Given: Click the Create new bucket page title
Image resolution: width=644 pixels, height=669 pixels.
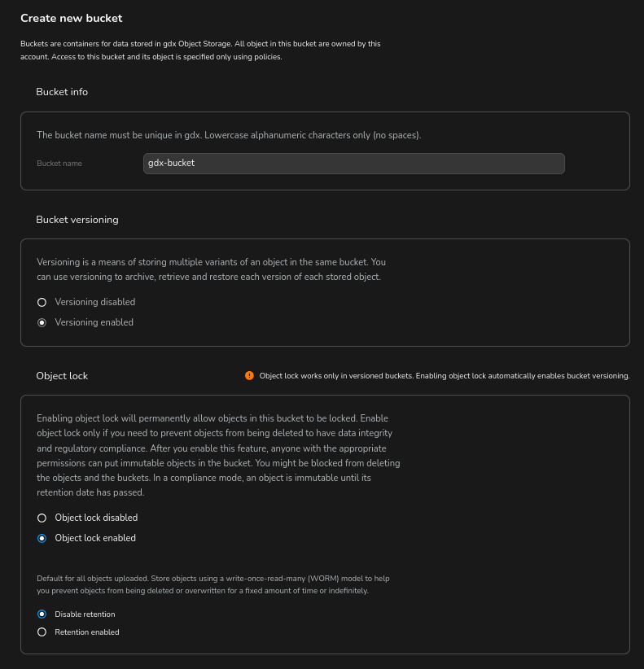Looking at the screenshot, I should click(72, 18).
